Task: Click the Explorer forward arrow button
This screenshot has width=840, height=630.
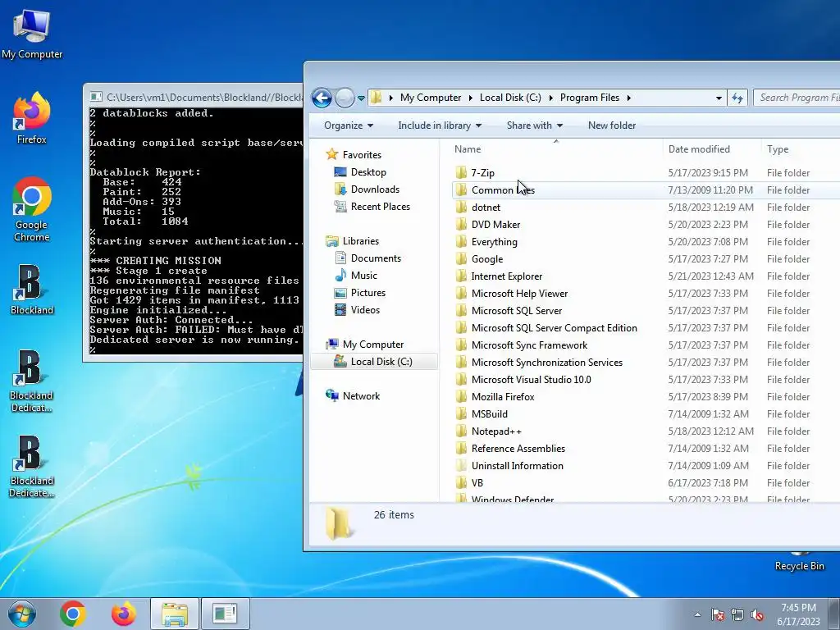Action: [345, 98]
